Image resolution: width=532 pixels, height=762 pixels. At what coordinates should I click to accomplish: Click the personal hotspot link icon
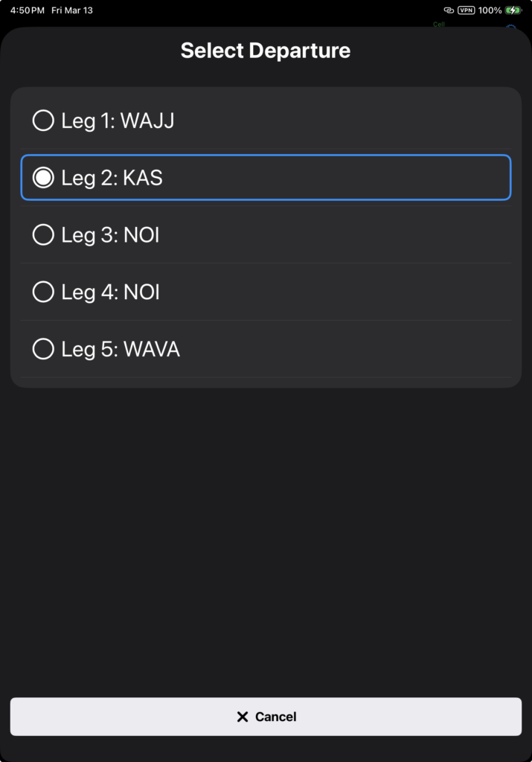(x=448, y=10)
